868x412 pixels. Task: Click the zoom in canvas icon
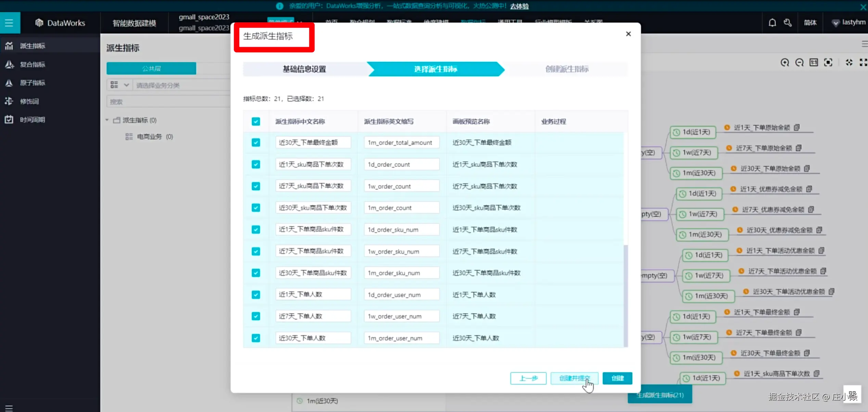[x=784, y=63]
